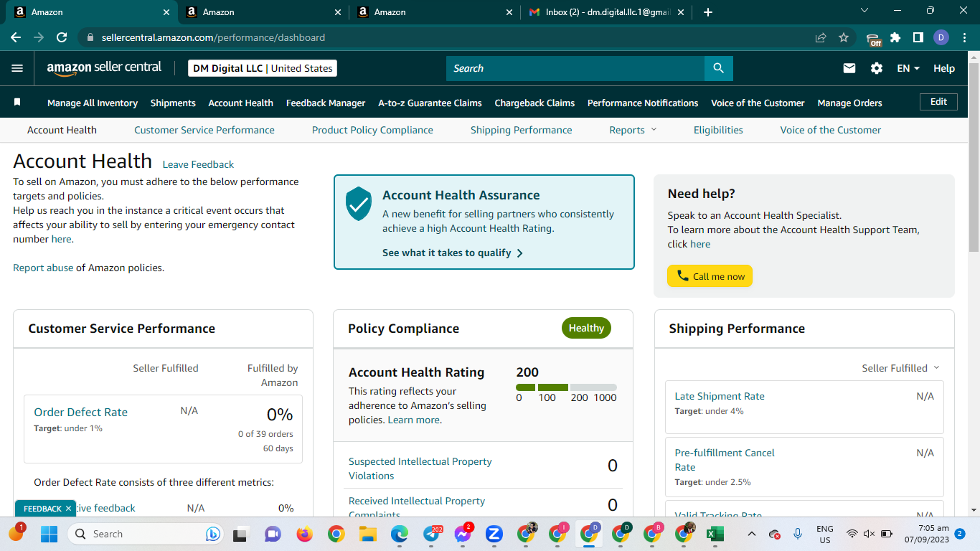The width and height of the screenshot is (980, 551).
Task: Open Feedback Manager
Action: coord(326,103)
